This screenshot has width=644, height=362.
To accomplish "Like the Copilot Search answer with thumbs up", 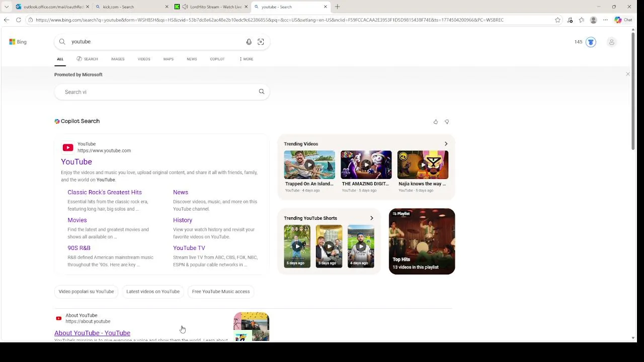I will [436, 122].
